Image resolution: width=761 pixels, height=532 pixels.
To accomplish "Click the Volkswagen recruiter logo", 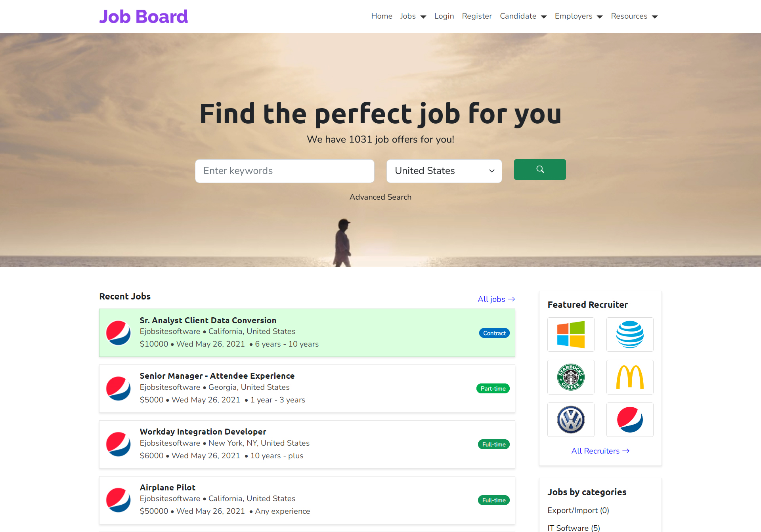I will point(571,419).
